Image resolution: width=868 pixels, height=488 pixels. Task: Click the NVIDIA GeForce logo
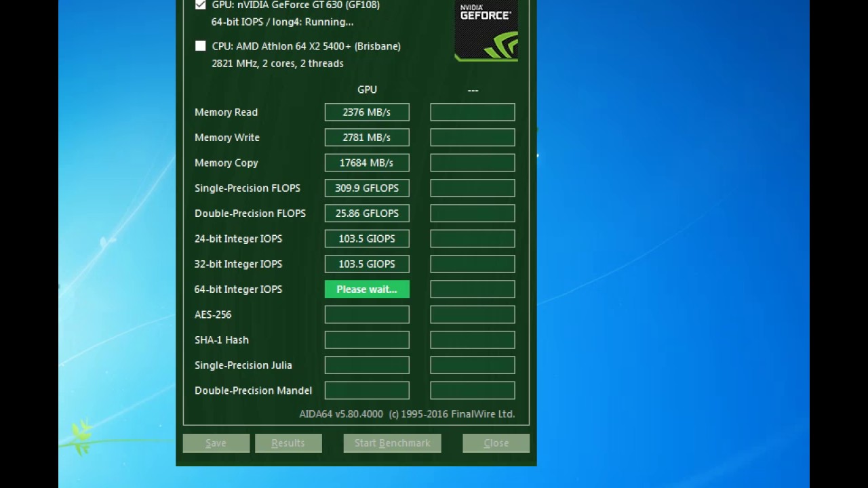486,30
